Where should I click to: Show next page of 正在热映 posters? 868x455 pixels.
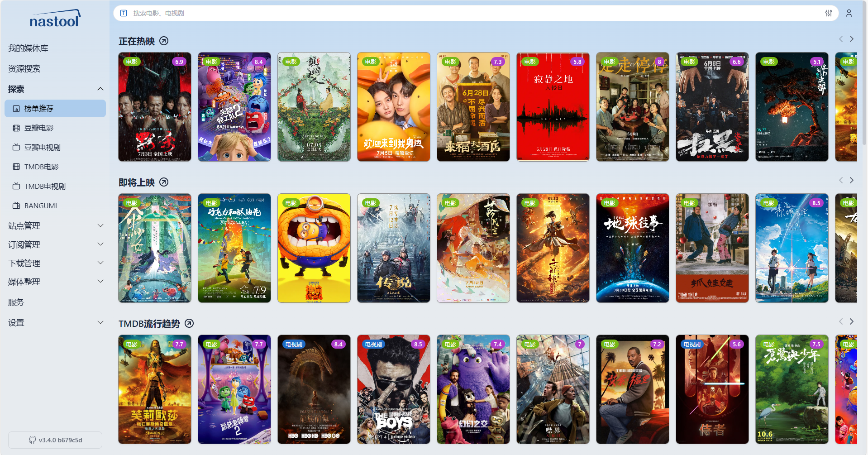852,39
